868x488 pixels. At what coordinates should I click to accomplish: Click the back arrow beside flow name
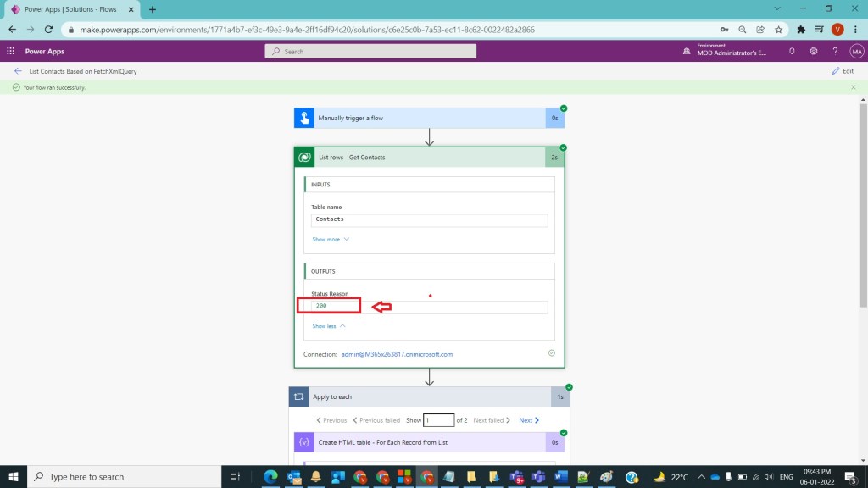coord(18,71)
